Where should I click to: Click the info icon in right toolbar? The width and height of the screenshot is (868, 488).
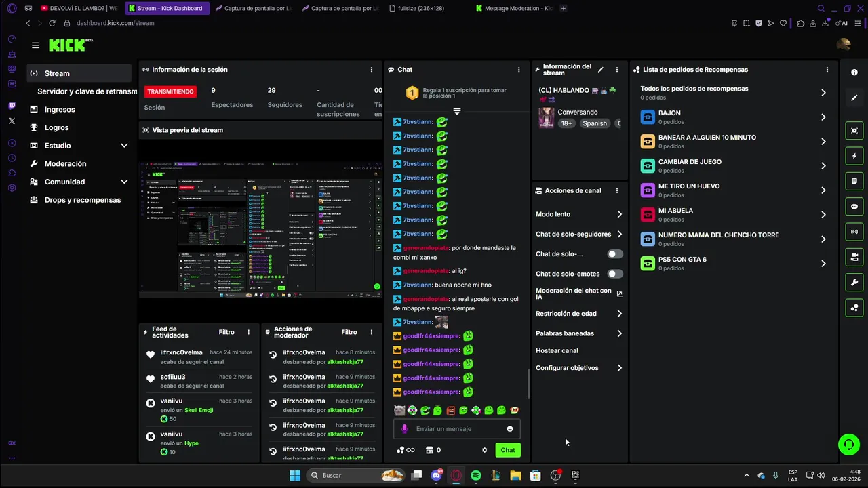click(854, 73)
